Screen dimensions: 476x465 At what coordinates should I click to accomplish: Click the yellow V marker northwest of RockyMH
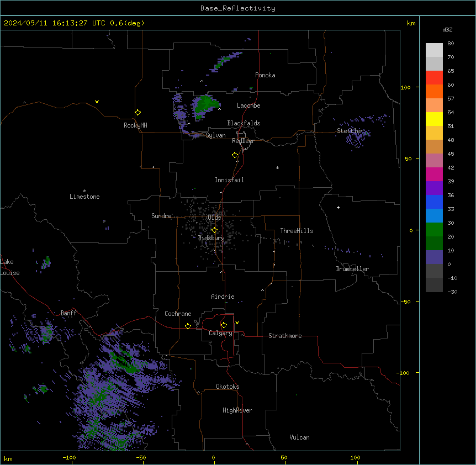pyautogui.click(x=97, y=102)
